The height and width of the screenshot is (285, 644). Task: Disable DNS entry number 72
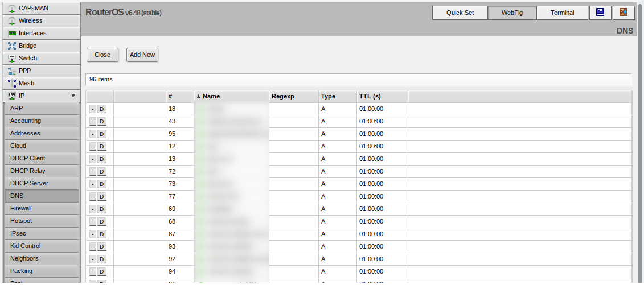click(x=102, y=172)
